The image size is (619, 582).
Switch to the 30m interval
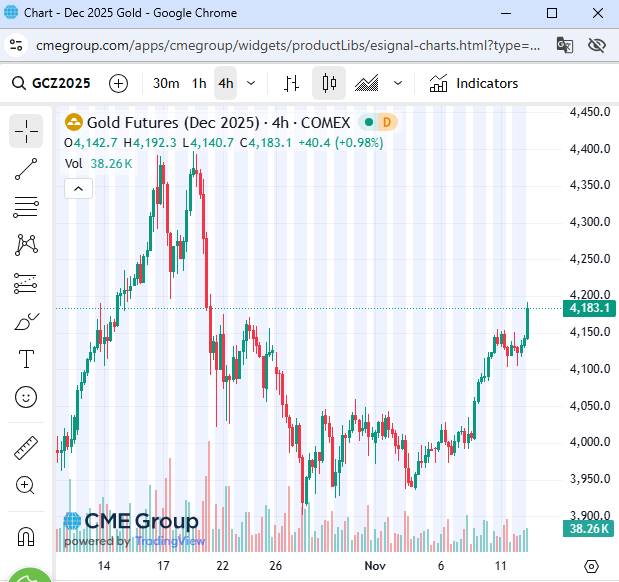[166, 83]
